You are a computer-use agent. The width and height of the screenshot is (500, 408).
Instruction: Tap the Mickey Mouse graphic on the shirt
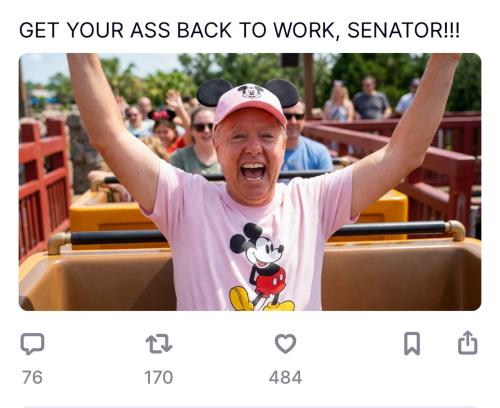coord(261,267)
